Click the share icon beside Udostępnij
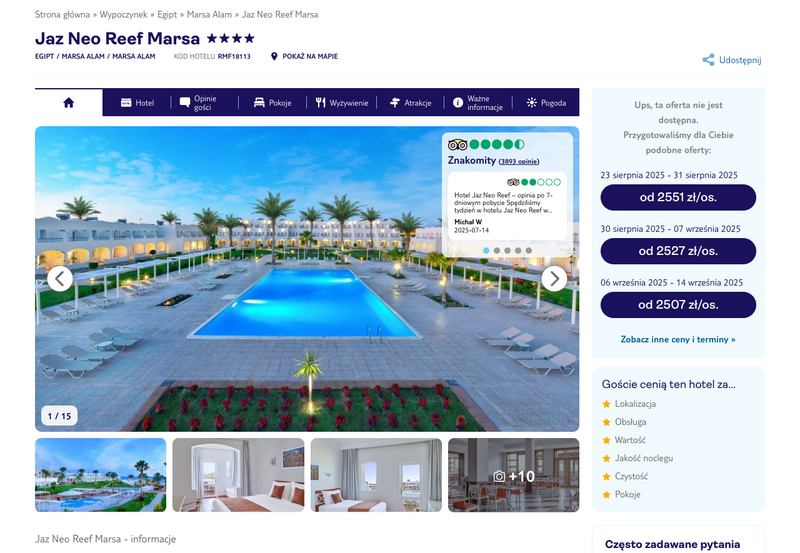Image resolution: width=800 pixels, height=553 pixels. [708, 60]
